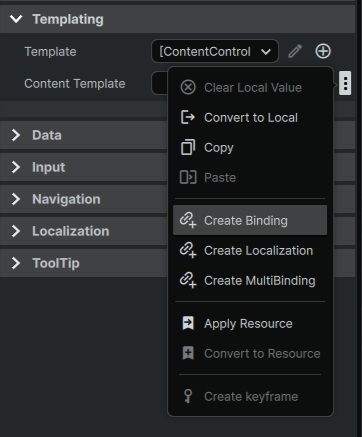Expand the ToolTip section
This screenshot has height=437, width=362.
(16, 263)
